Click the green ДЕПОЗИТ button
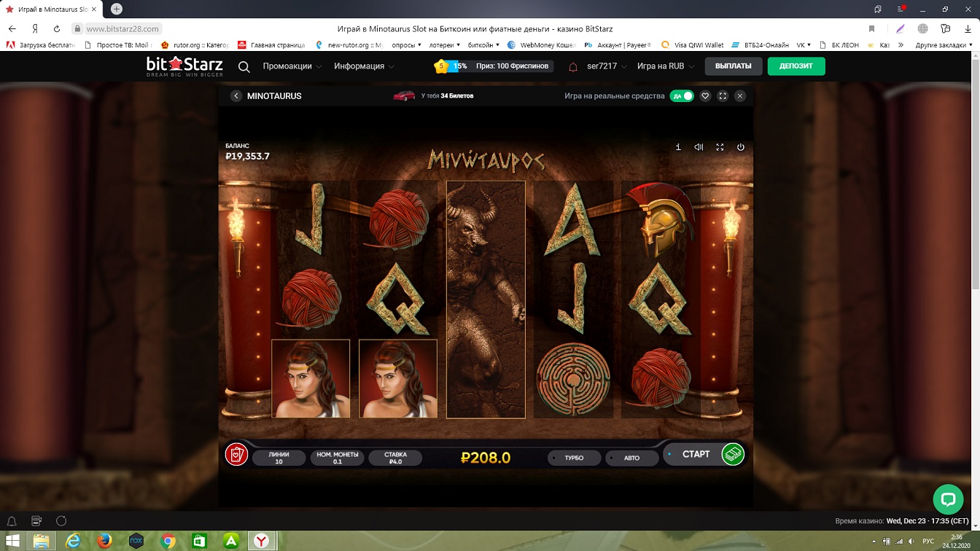This screenshot has height=551, width=980. coord(796,66)
